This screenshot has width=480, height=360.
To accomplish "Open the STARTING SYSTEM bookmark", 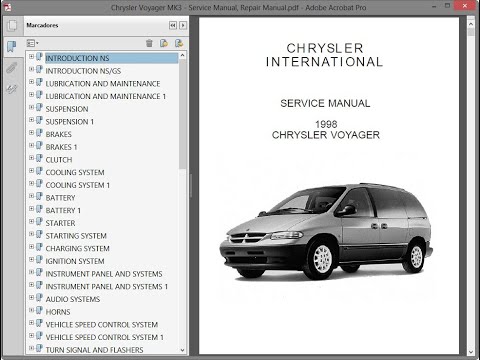I will (76, 236).
